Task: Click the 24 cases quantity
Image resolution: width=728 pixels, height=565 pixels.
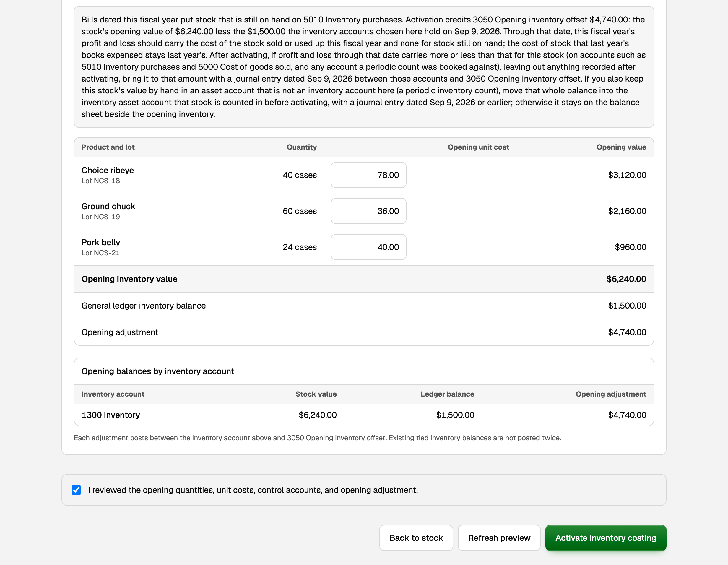Action: pyautogui.click(x=300, y=247)
